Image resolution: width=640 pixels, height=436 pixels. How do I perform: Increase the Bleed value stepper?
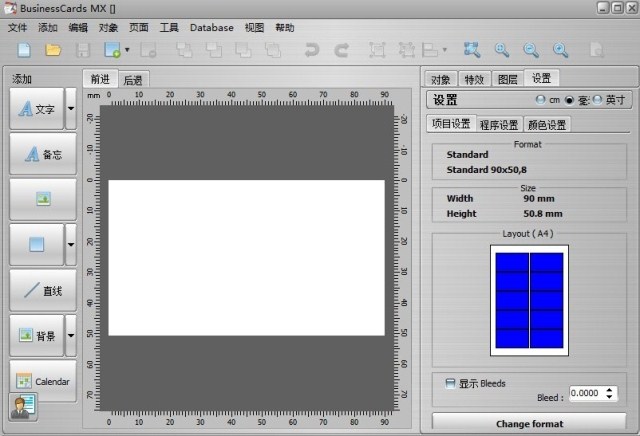[x=609, y=390]
